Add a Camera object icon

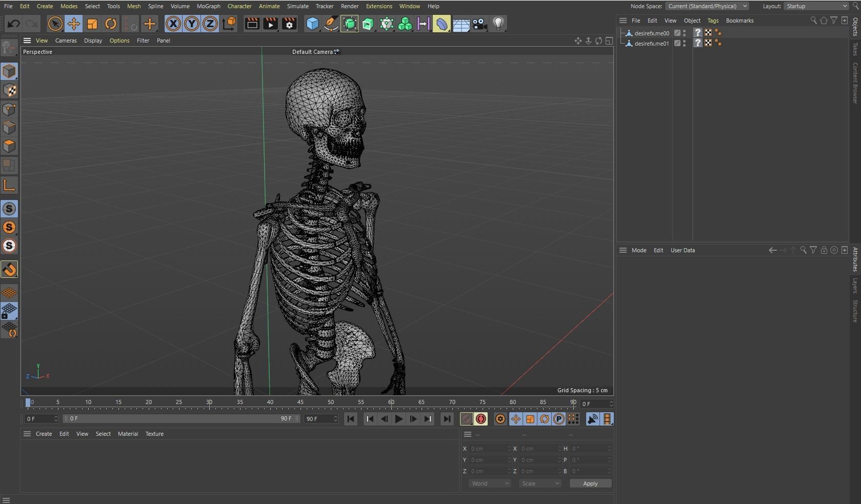point(479,24)
